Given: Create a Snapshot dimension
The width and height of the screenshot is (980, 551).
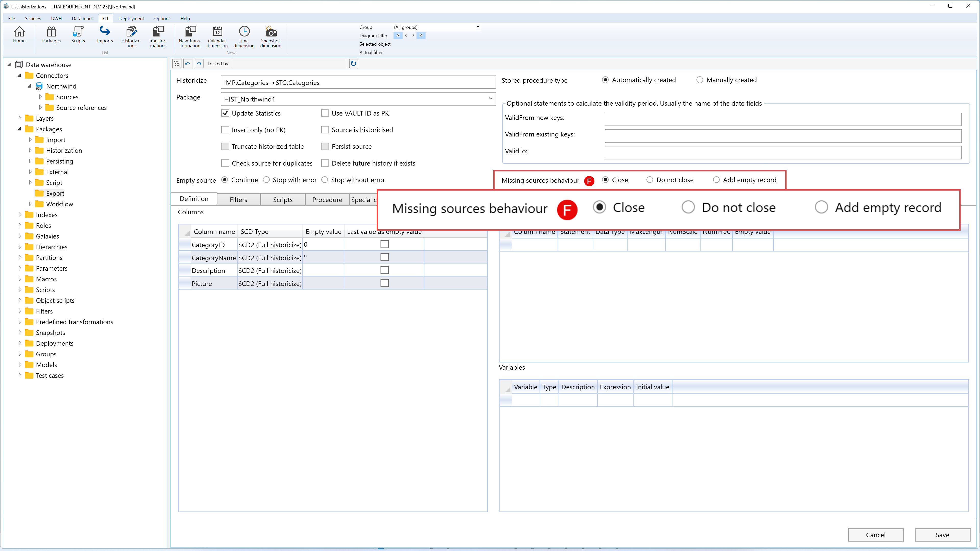Looking at the screenshot, I should (271, 37).
